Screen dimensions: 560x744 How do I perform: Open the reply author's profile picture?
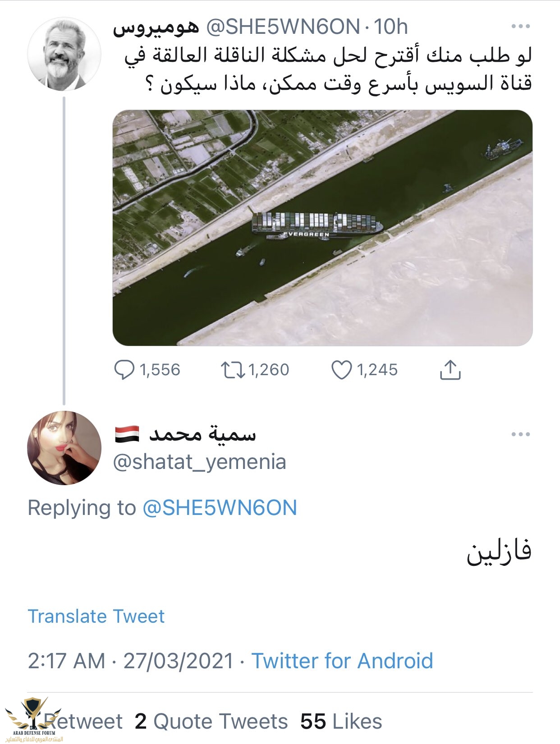64,448
